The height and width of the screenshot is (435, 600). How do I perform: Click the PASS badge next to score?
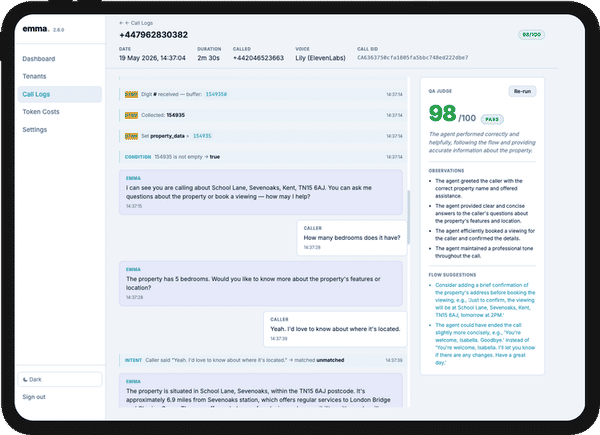(492, 119)
